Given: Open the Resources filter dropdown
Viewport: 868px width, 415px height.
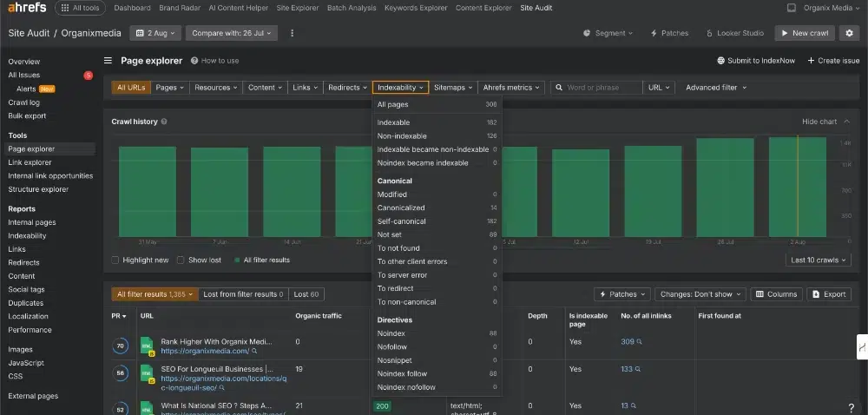Looking at the screenshot, I should point(216,88).
